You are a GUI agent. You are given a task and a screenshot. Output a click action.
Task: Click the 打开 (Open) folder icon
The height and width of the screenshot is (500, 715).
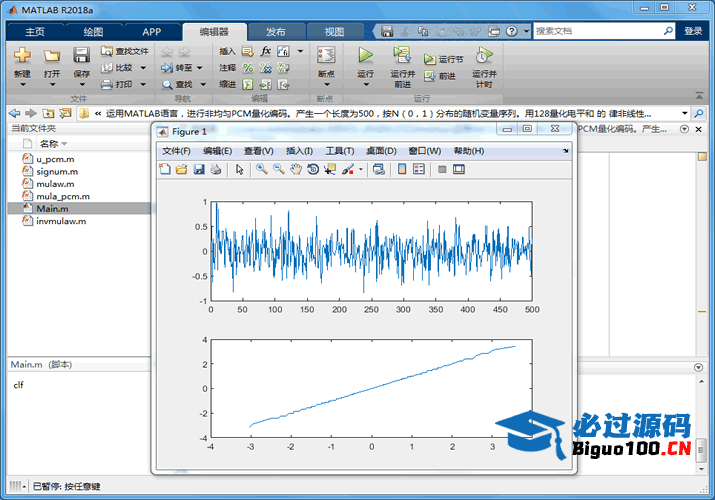52,56
